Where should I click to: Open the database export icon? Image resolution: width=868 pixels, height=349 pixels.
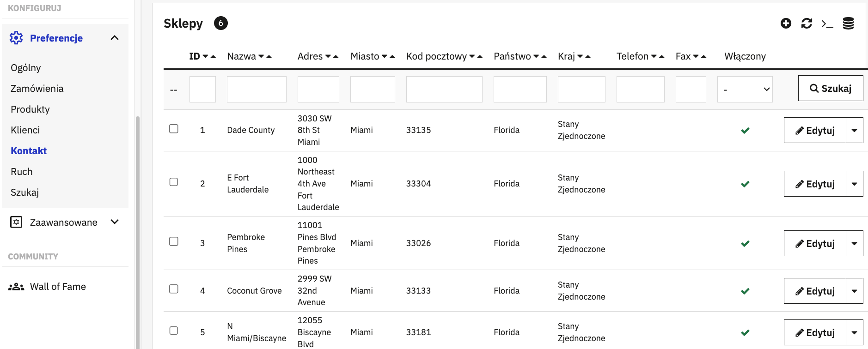tap(848, 23)
